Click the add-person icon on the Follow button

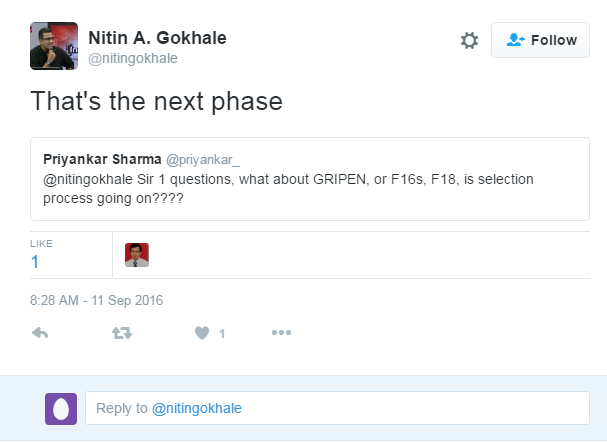coord(516,40)
